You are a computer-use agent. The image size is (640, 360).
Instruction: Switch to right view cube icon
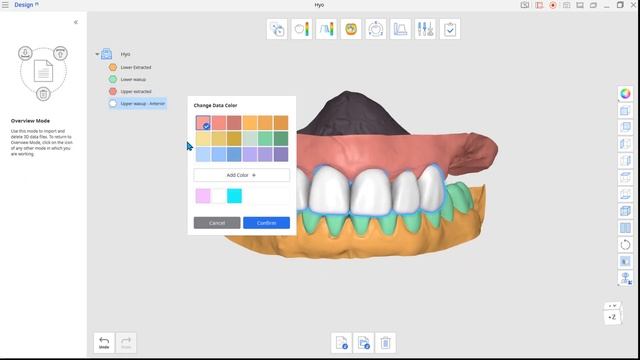(625, 161)
